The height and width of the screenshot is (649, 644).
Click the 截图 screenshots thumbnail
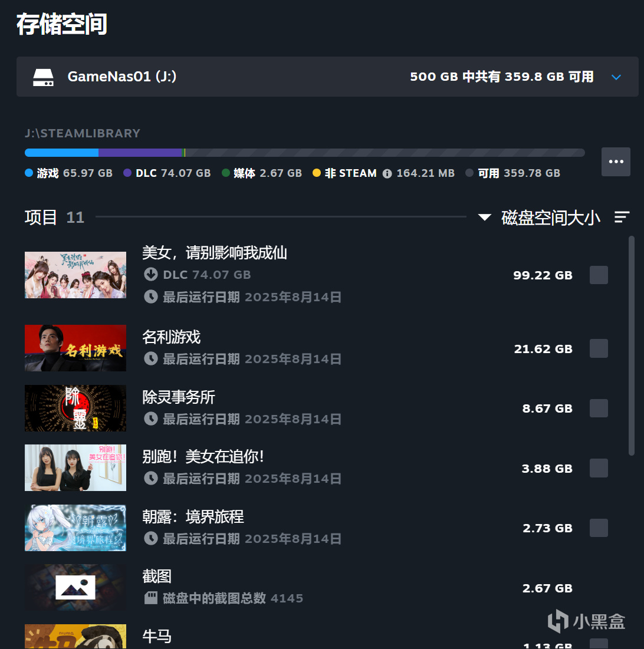[75, 587]
